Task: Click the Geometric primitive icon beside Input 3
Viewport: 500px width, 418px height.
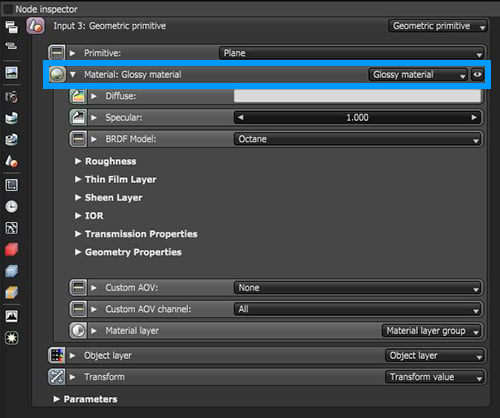Action: click(x=35, y=26)
